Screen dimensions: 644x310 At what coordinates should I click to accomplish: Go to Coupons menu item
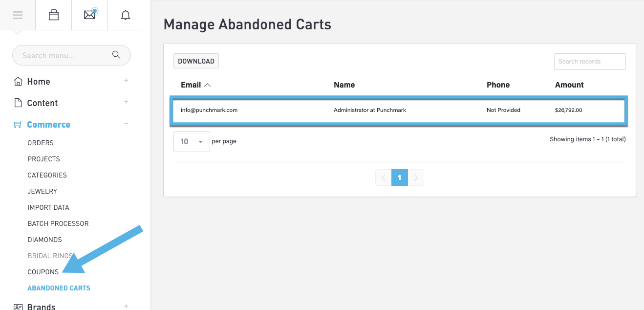click(x=43, y=272)
